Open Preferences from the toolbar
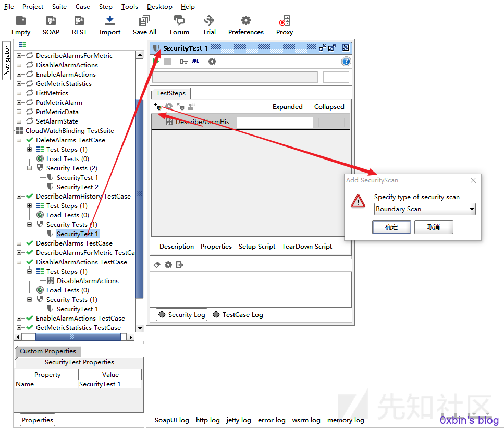The width and height of the screenshot is (504, 428). click(246, 26)
